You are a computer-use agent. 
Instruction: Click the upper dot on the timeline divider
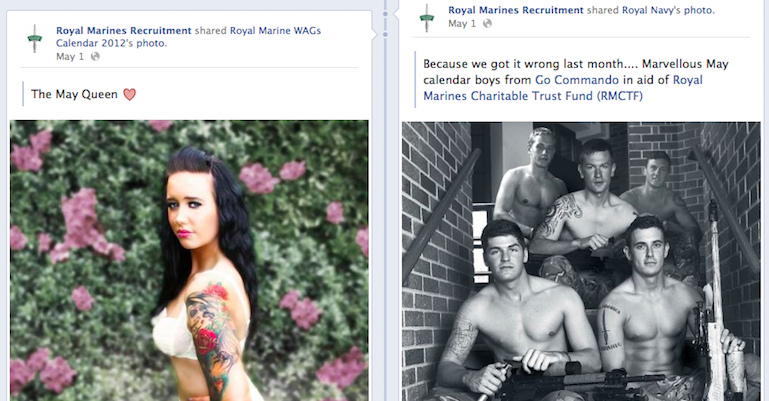tap(385, 14)
